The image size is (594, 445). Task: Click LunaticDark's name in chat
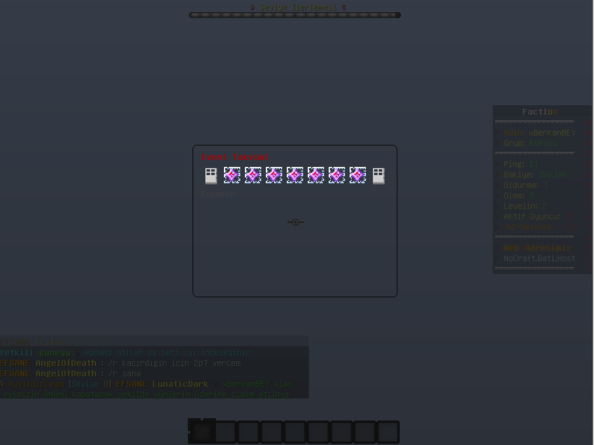(x=180, y=384)
